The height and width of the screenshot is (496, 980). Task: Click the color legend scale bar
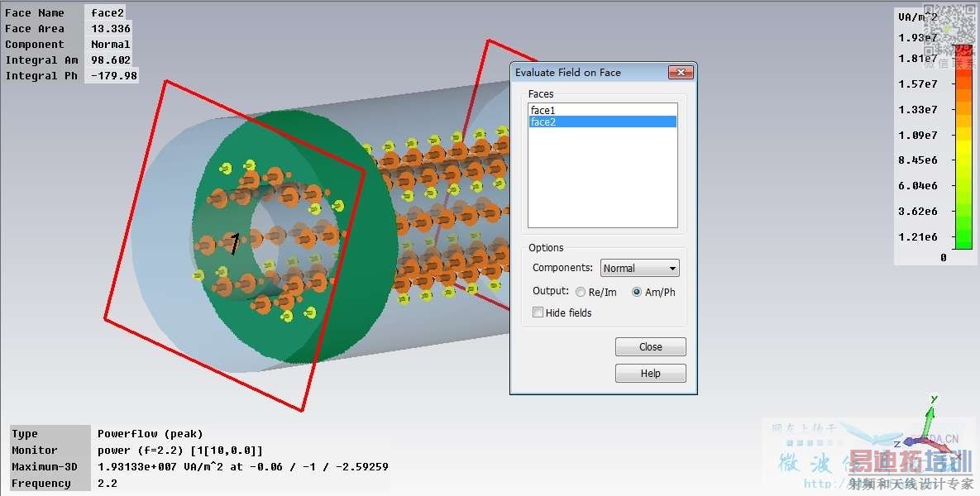pos(963,147)
